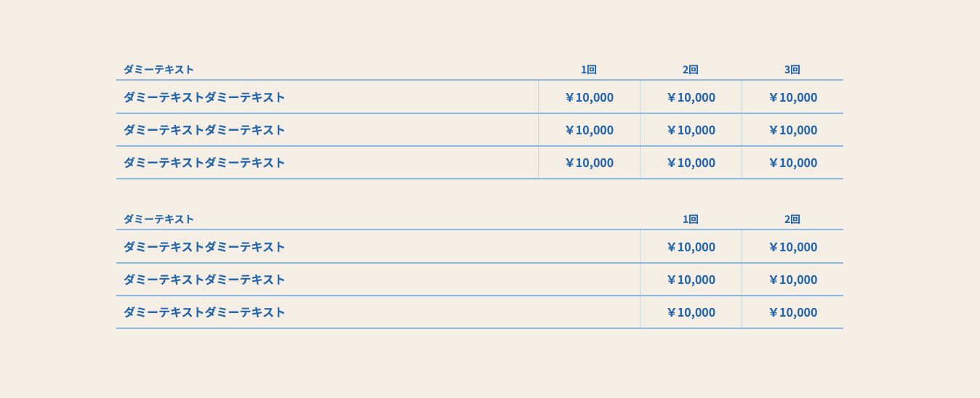Select the first row label in the lower table
This screenshot has width=980, height=398.
[204, 247]
